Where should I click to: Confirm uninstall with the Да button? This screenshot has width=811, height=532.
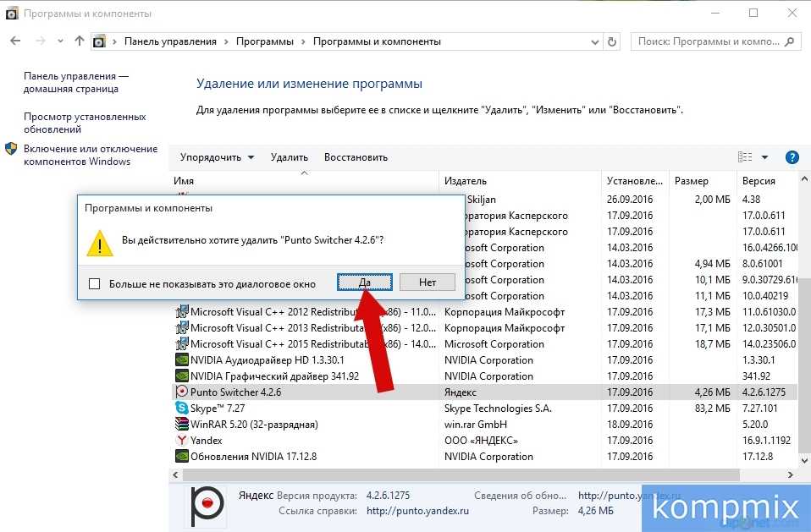(365, 282)
